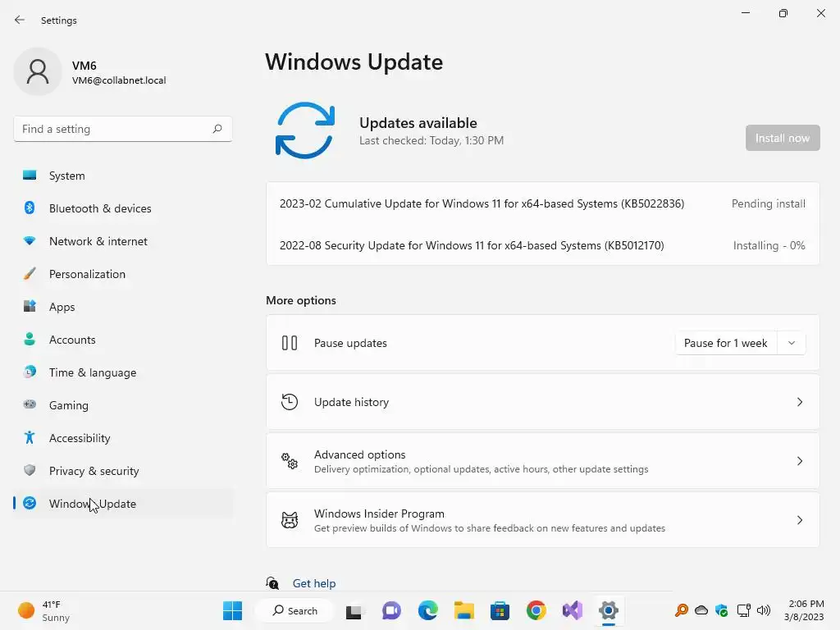This screenshot has height=630, width=840.
Task: Open File Explorer from the taskbar
Action: 464,610
